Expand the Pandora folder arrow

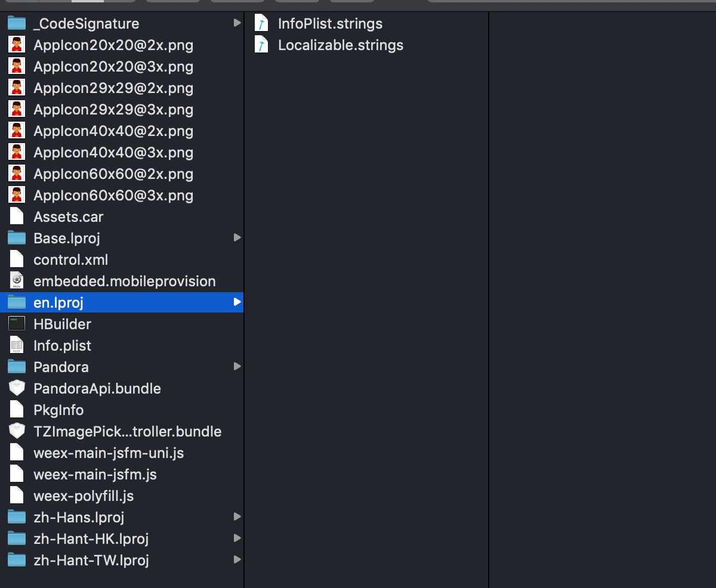point(237,367)
